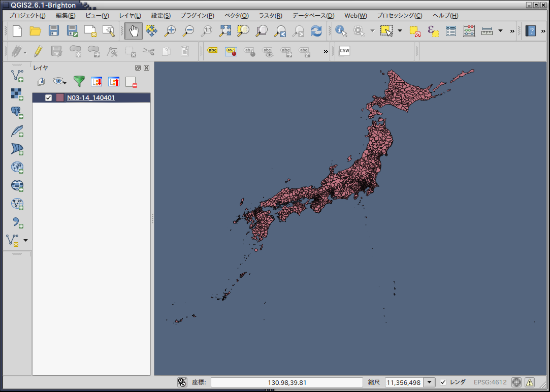Open the プラグイン(P) menu
The image size is (550, 392).
tap(197, 16)
